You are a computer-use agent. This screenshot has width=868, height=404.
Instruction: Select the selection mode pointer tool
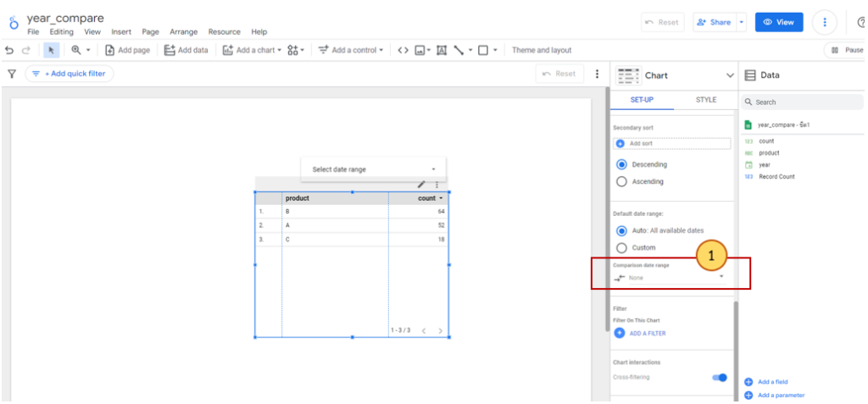click(x=52, y=50)
